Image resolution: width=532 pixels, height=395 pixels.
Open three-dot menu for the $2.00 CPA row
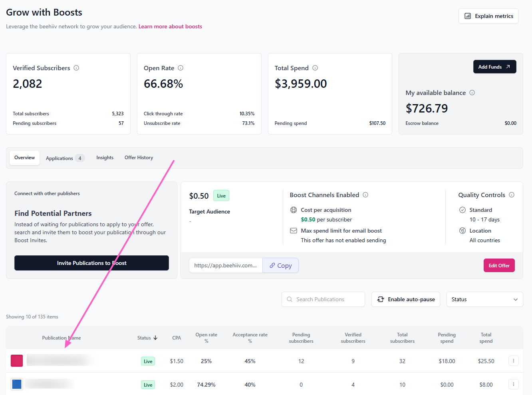514,384
